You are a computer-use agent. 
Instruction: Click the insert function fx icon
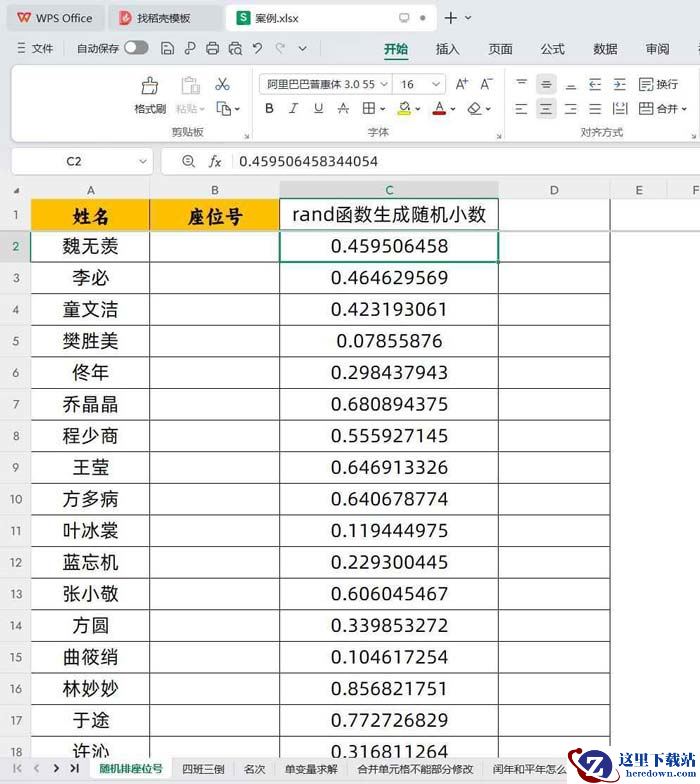[x=215, y=161]
